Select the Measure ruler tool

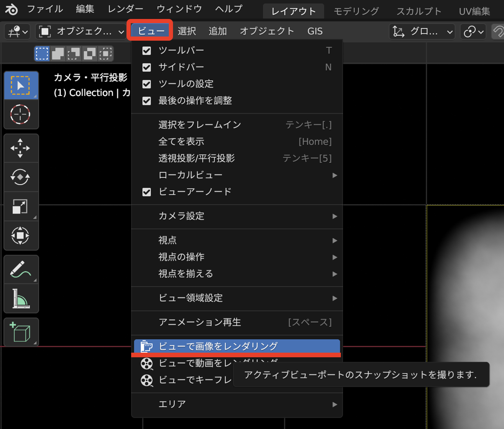coord(21,299)
